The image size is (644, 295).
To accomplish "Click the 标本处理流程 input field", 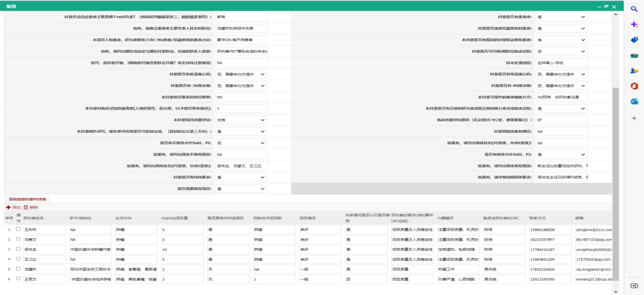I will [562, 63].
